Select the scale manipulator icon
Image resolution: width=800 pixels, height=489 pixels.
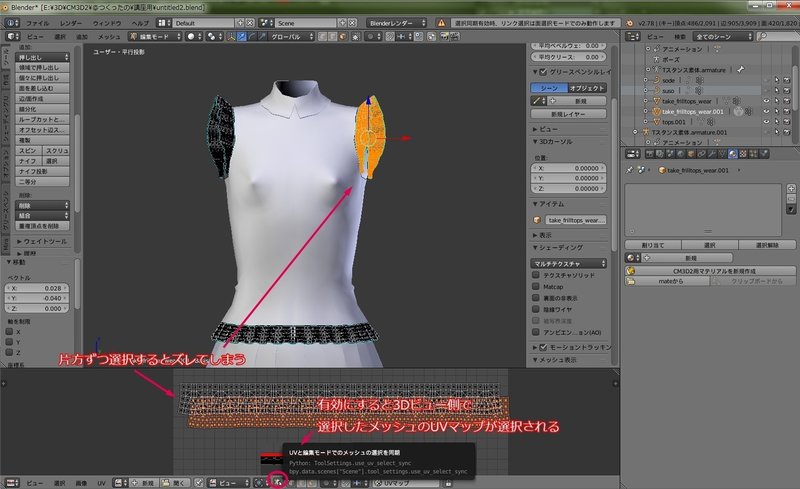(262, 37)
